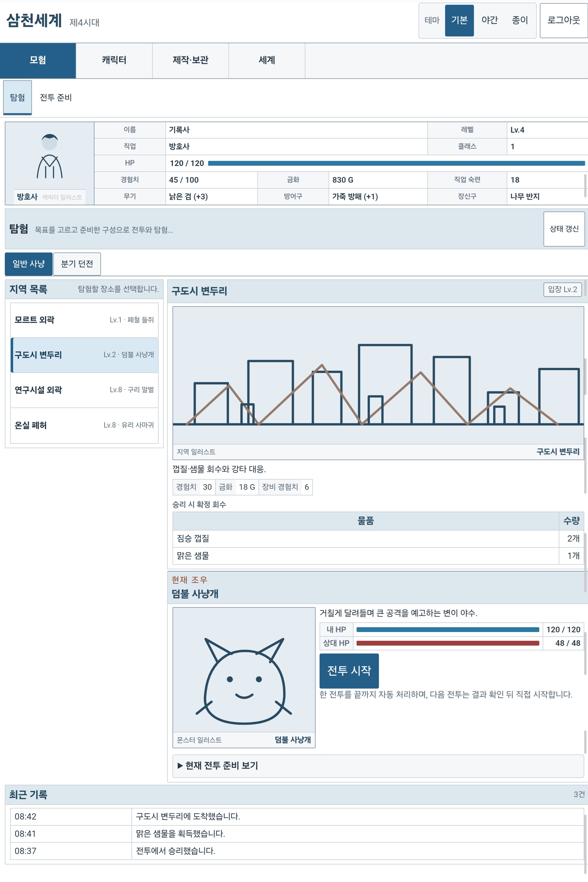Image resolution: width=588 pixels, height=882 pixels.
Task: Select the 탐험 sub-tab
Action: (18, 98)
